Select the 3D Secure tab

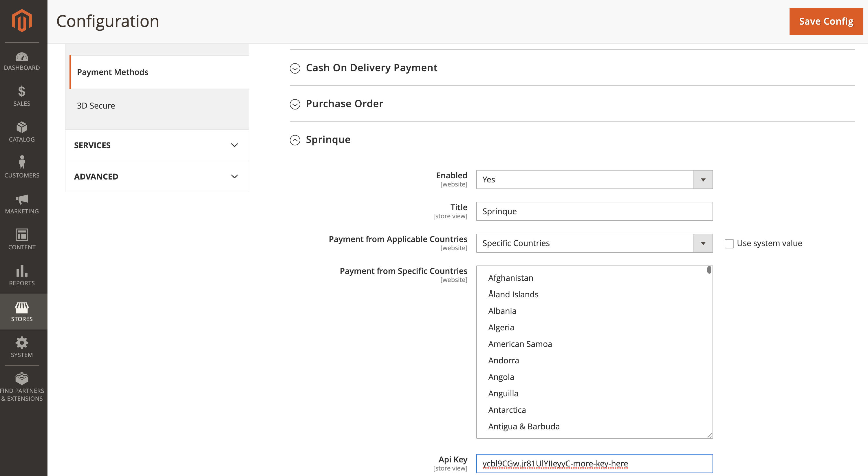(96, 106)
